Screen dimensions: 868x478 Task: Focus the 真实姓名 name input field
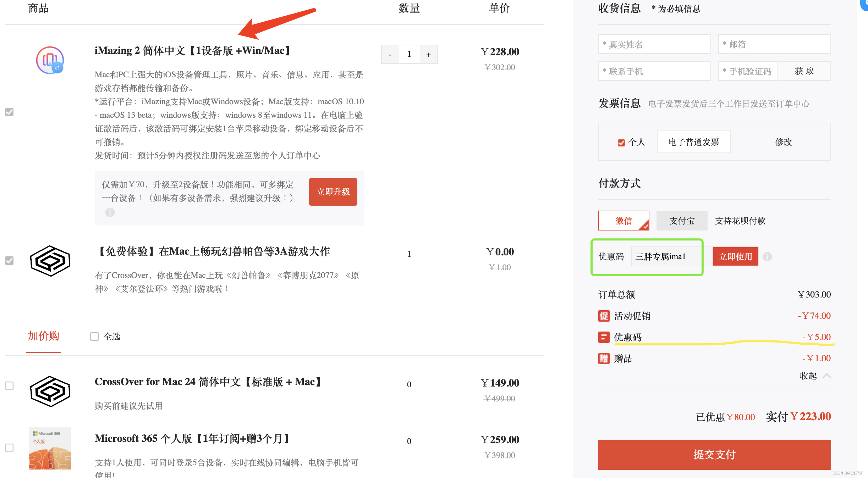point(655,44)
